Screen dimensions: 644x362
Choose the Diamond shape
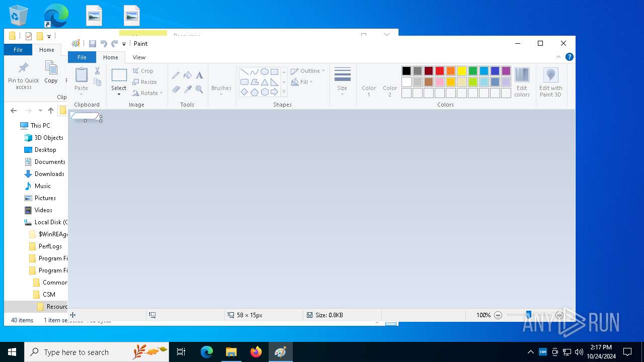coord(245,92)
